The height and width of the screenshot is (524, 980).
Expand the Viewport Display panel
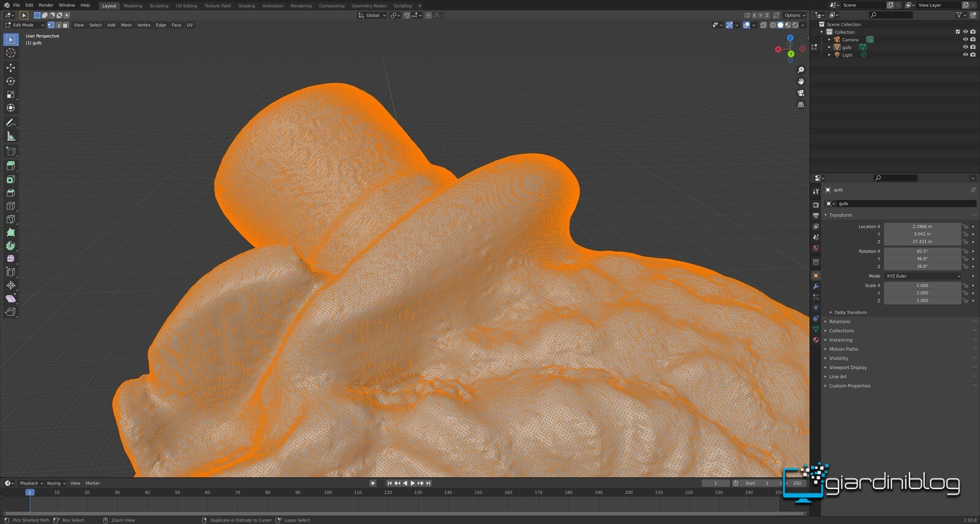[848, 368]
